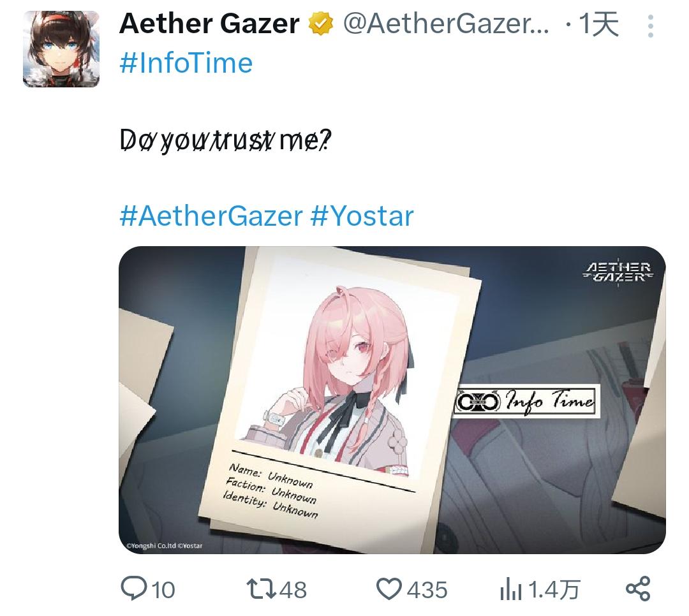
Task: Click the like count 435
Action: [427, 590]
